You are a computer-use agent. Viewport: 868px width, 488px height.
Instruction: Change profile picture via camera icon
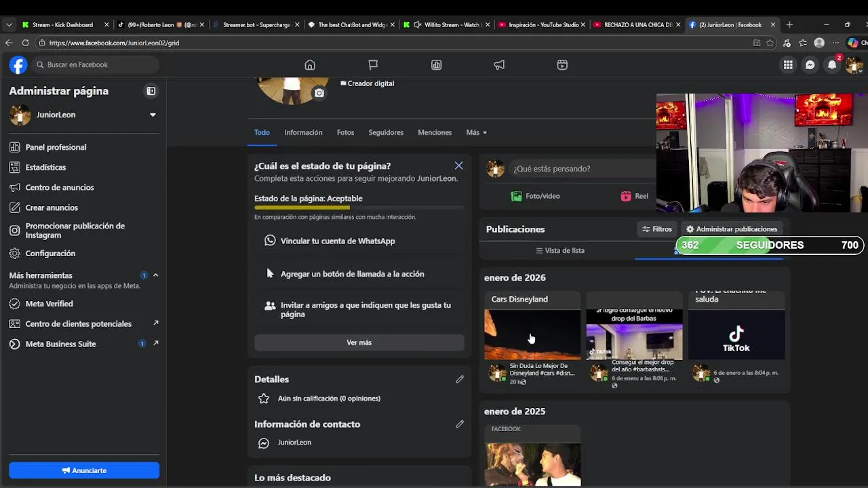tap(319, 93)
